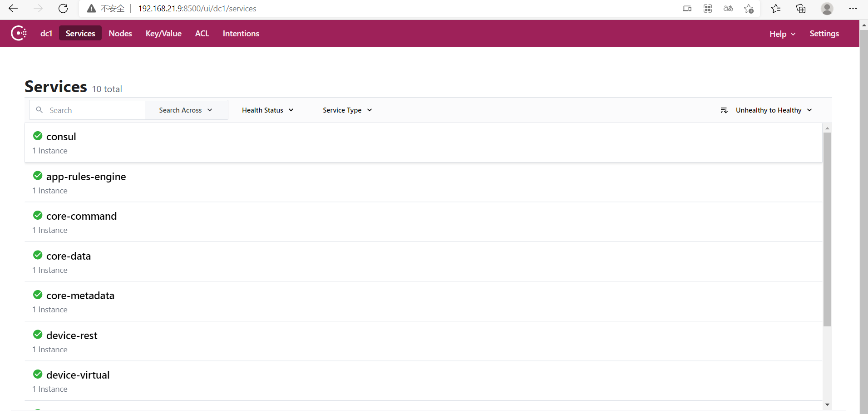Open the browser split screen icon
Viewport: 868px width, 414px height.
687,9
